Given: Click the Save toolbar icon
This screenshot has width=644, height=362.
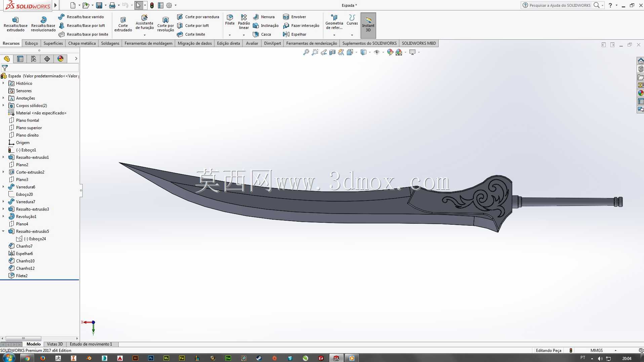Looking at the screenshot, I should (99, 5).
